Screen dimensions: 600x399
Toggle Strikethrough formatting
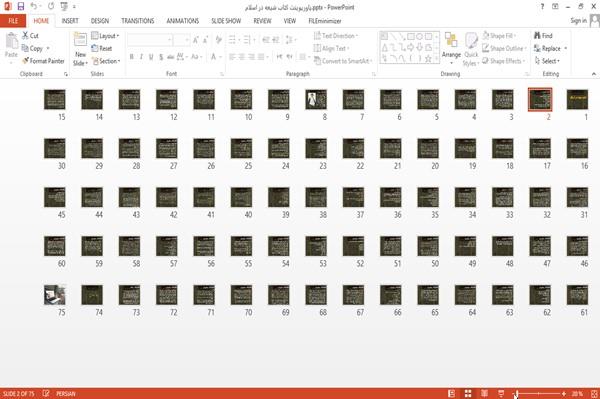tap(170, 57)
